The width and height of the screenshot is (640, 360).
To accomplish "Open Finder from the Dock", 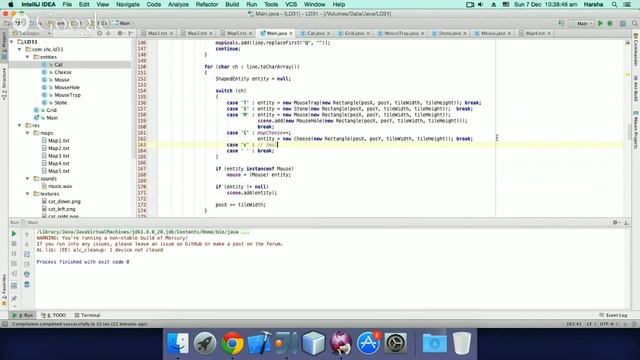I will tap(178, 343).
